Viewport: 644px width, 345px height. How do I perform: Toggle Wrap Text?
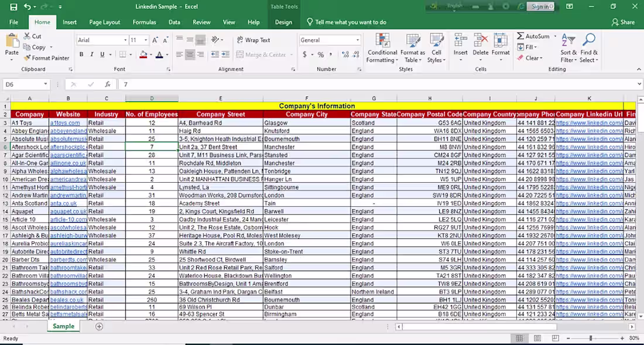coord(254,40)
